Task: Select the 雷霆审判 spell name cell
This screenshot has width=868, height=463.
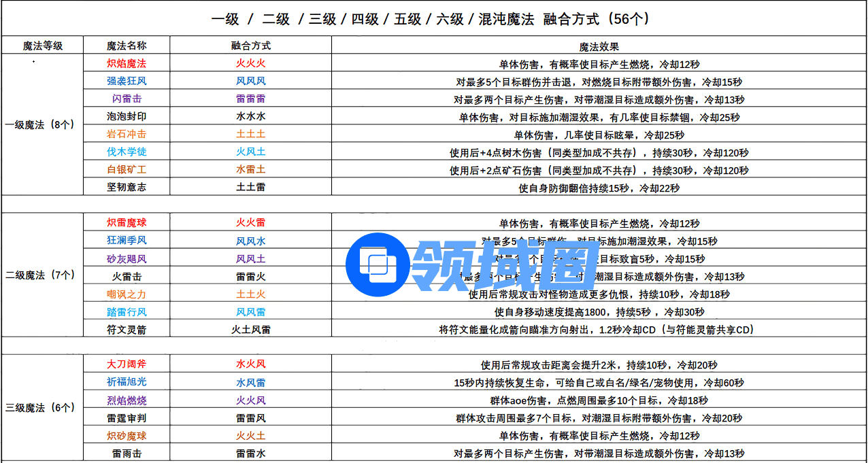Action: 127,417
